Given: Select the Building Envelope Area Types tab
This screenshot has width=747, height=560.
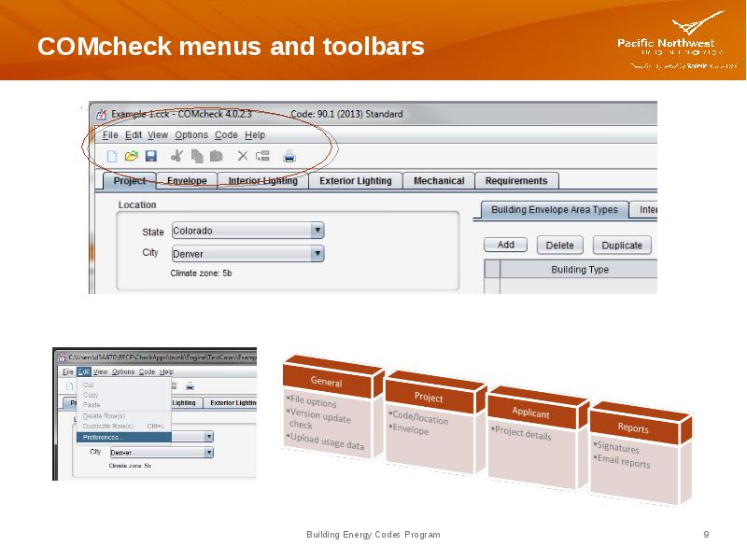Looking at the screenshot, I should pos(555,210).
